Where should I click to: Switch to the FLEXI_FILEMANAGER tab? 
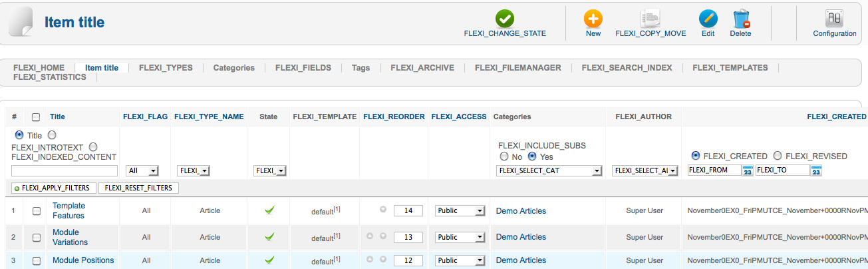(518, 67)
